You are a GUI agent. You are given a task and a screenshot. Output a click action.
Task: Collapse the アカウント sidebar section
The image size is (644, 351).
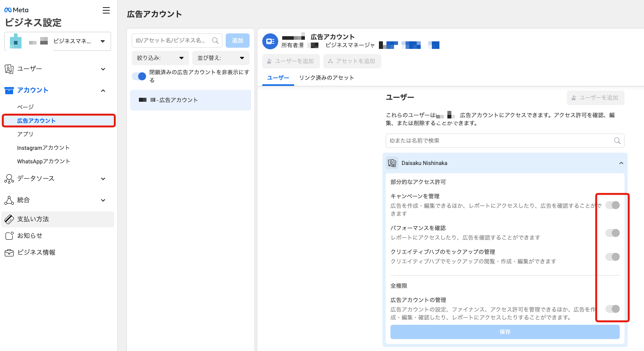(x=103, y=91)
